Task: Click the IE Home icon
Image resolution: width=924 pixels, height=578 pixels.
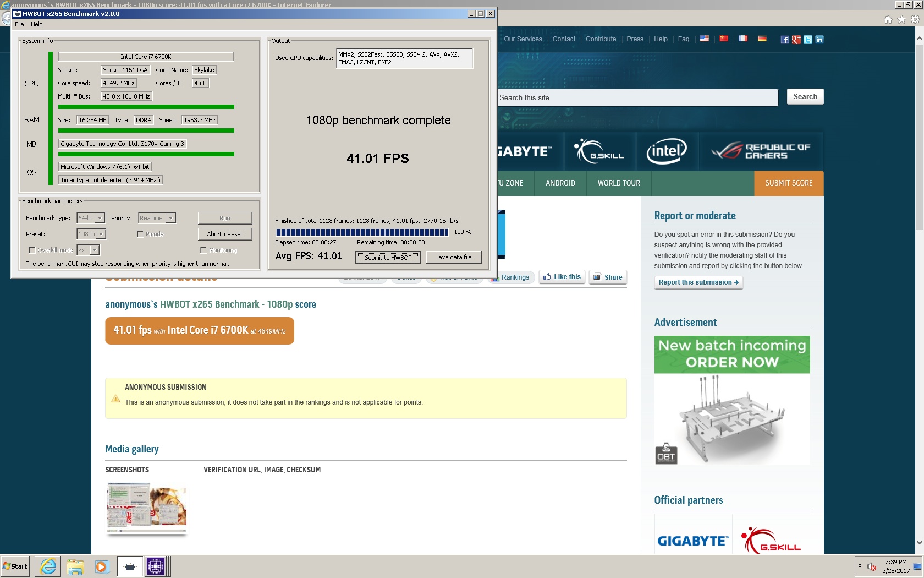Action: 888,20
